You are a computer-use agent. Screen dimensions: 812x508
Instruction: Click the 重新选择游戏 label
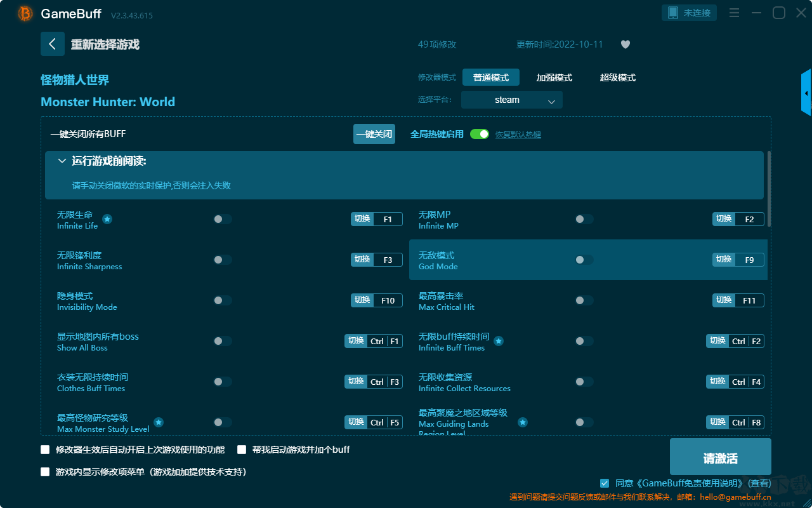click(105, 44)
